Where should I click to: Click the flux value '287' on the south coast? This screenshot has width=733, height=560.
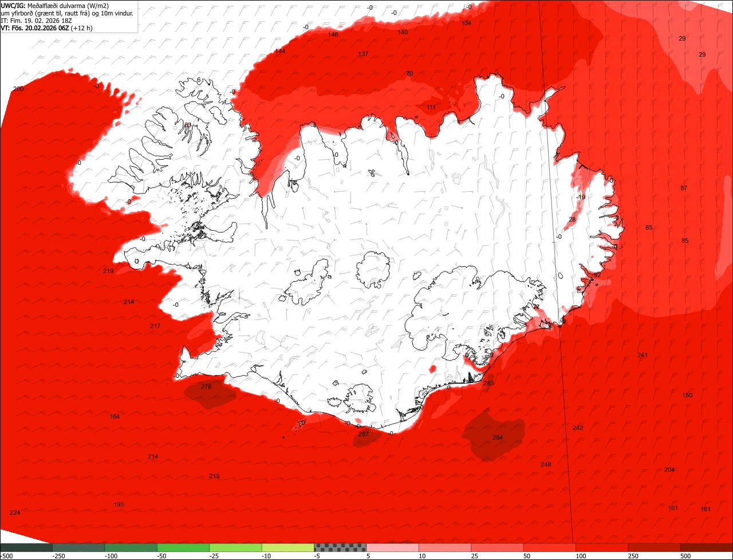click(x=364, y=434)
